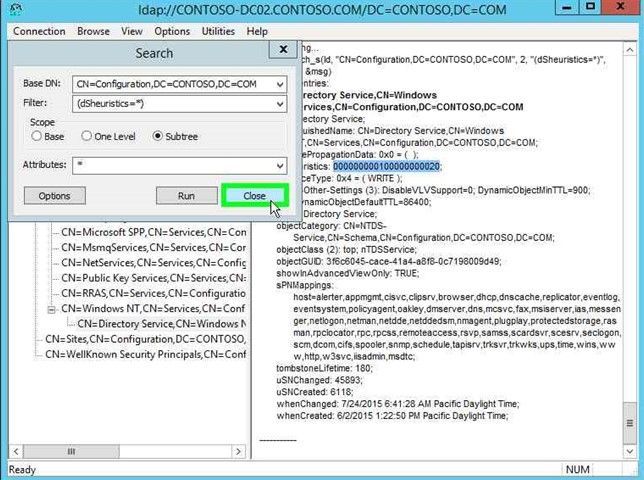Select CN=WellKnown Security Principals tree node
The height and width of the screenshot is (480, 644).
[x=145, y=354]
